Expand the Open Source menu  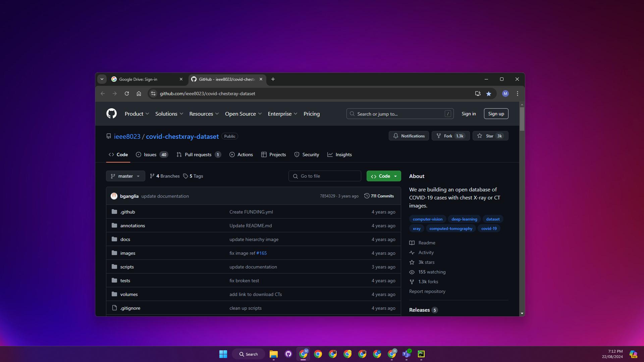243,114
